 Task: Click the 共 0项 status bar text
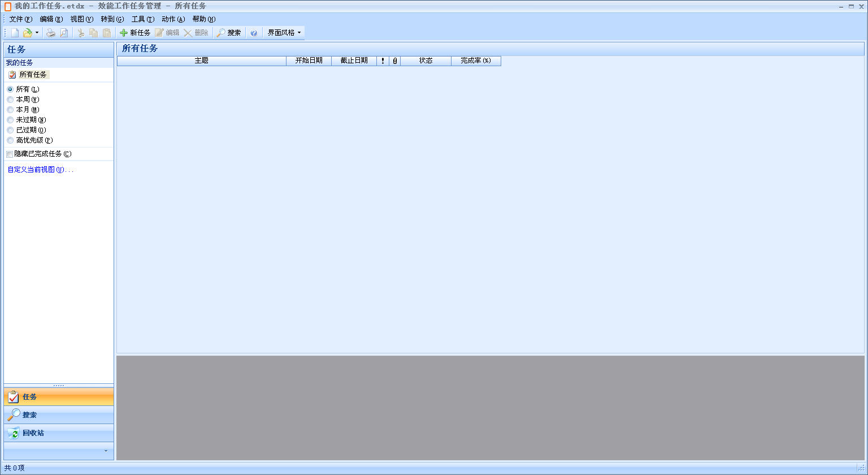coord(15,468)
